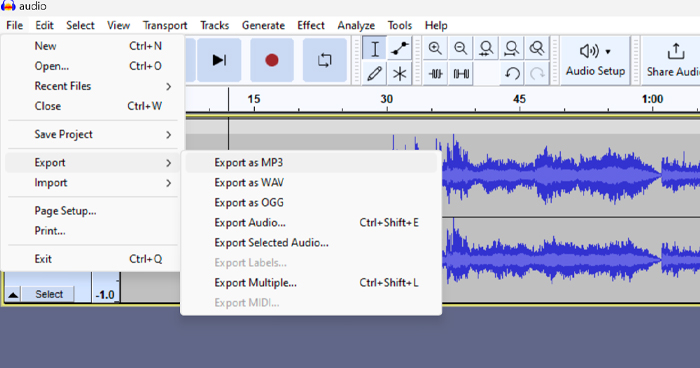Screen dimensions: 700x368
Task: Open the Select menu
Action: click(80, 25)
